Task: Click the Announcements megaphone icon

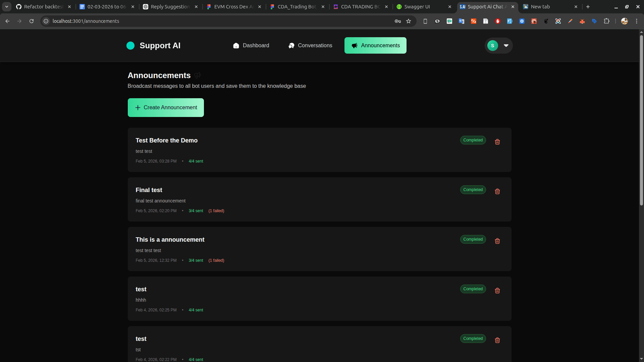Action: (354, 46)
